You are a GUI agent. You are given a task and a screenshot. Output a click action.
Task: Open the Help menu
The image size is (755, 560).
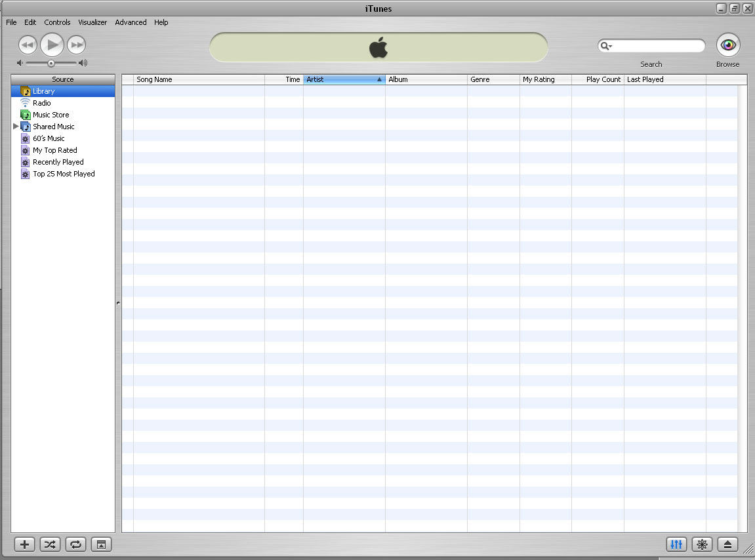(x=161, y=22)
